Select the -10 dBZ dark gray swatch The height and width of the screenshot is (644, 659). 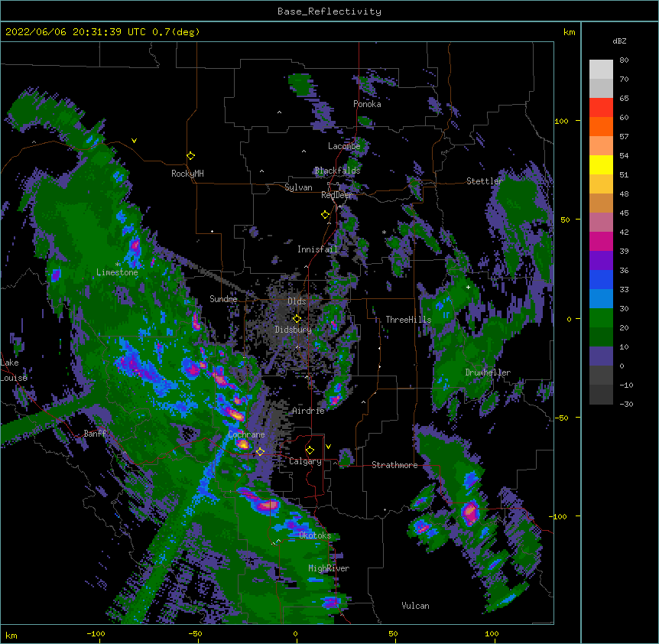(601, 395)
